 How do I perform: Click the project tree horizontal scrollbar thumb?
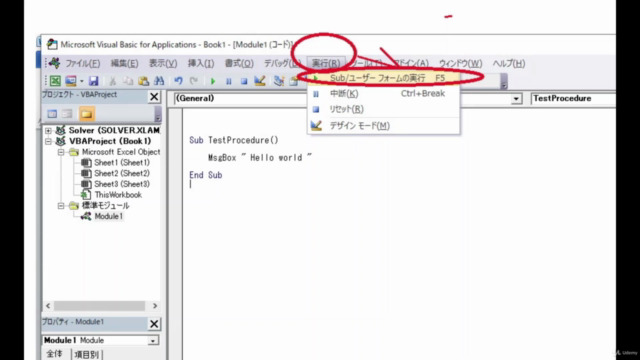click(x=100, y=306)
